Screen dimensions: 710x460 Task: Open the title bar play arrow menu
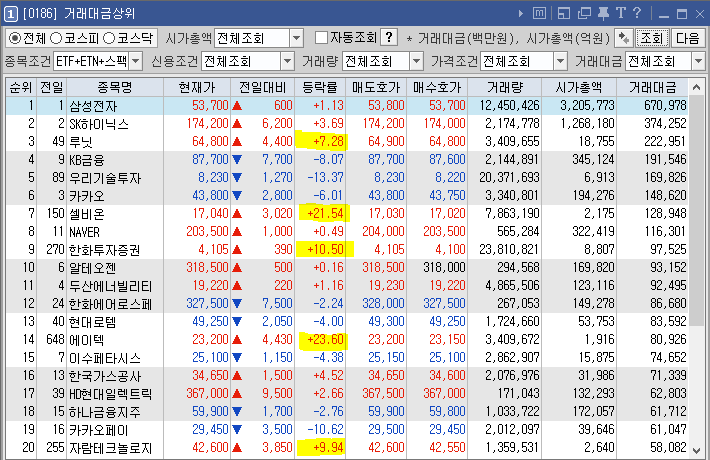click(x=521, y=14)
